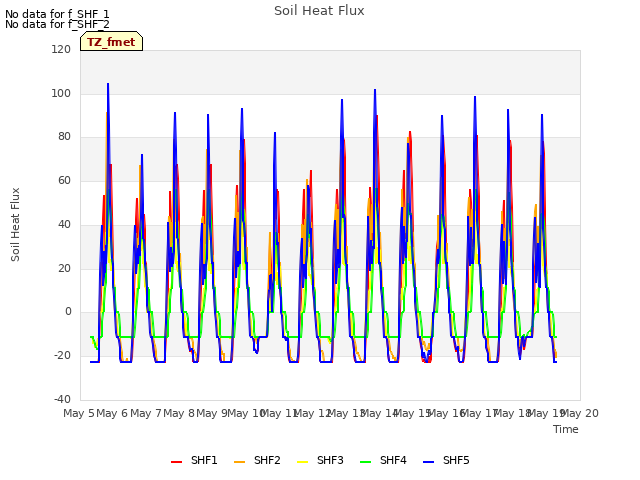Click the vertical Soil Heat Flux axis label
The width and height of the screenshot is (640, 480).
pos(15,224)
